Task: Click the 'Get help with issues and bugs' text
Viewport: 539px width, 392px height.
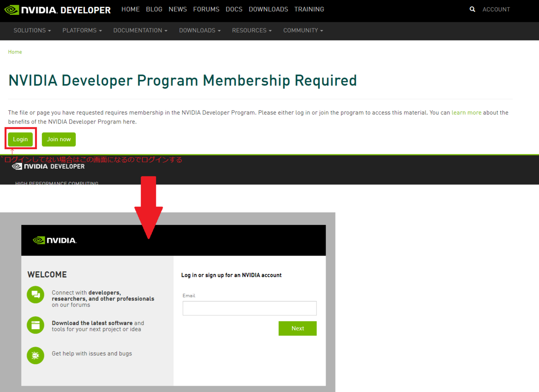Action: point(92,353)
